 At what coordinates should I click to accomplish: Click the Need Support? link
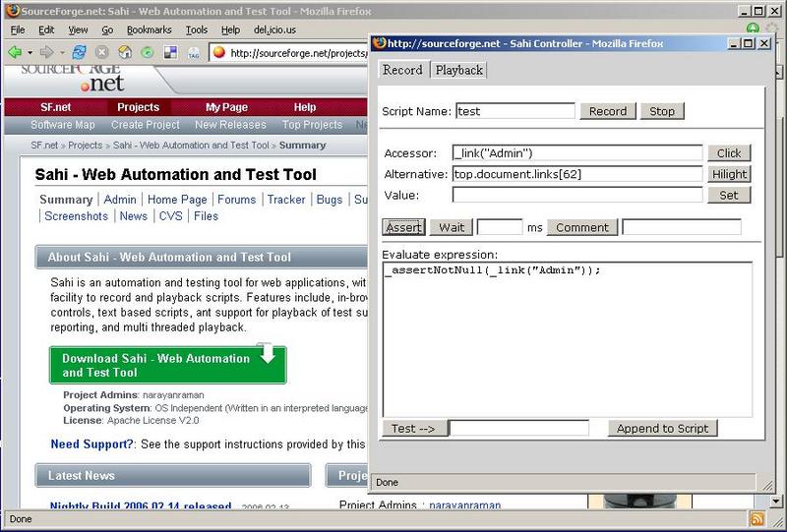(x=92, y=444)
